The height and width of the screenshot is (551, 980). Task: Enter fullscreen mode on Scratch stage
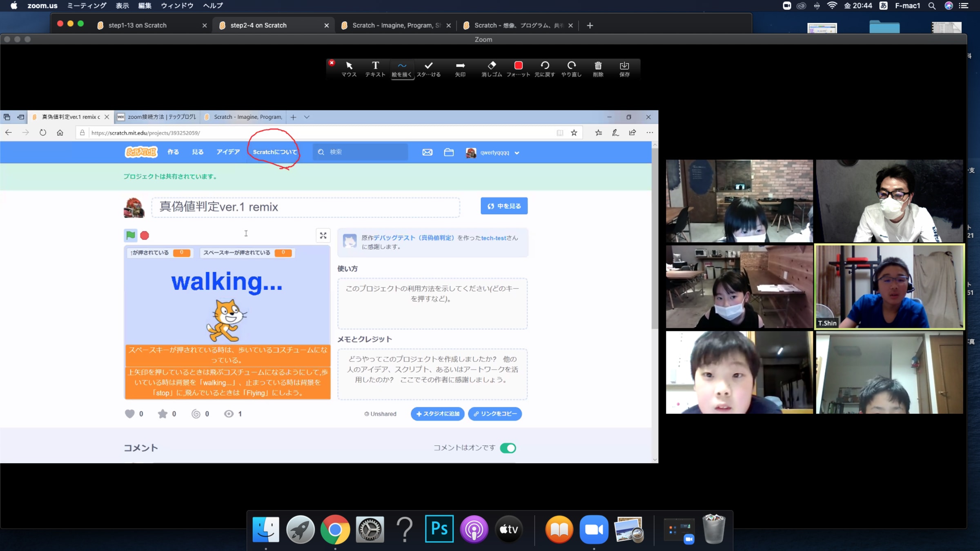(323, 236)
